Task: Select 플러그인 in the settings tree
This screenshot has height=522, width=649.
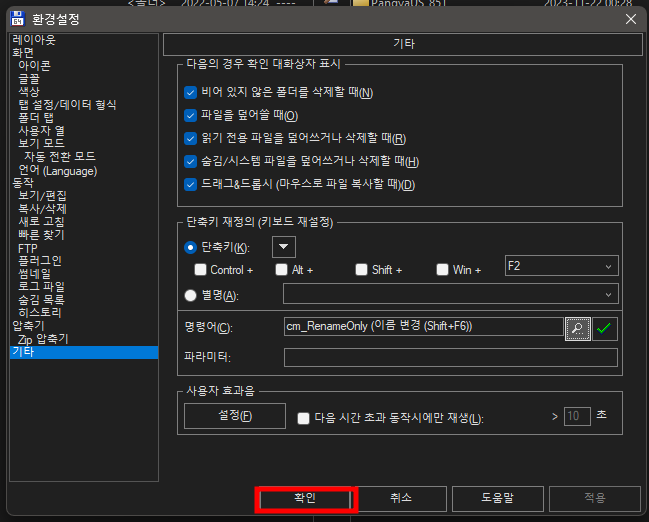Action: [x=40, y=260]
